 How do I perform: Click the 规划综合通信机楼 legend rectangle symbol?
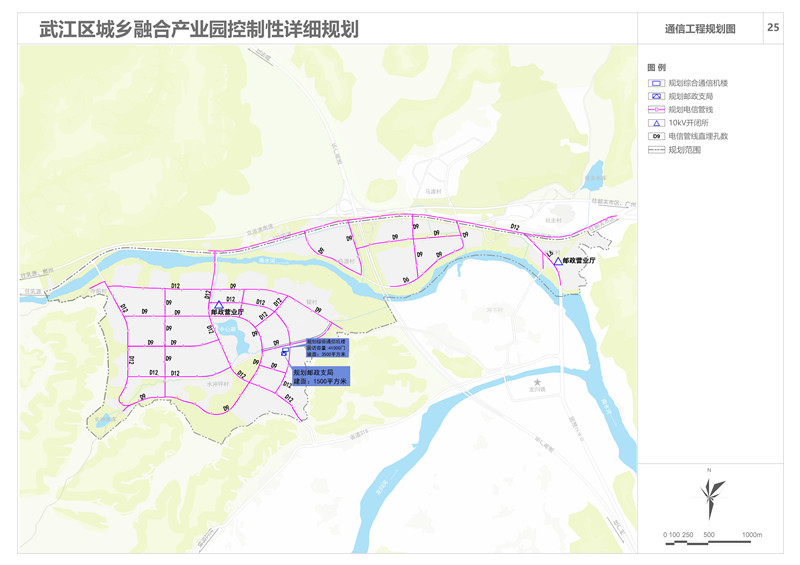(656, 83)
